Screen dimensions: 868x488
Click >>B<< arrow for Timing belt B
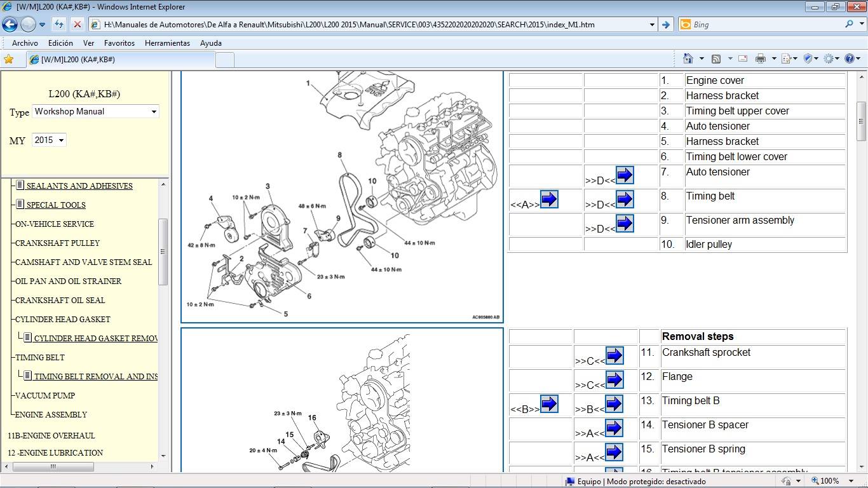[x=614, y=403]
